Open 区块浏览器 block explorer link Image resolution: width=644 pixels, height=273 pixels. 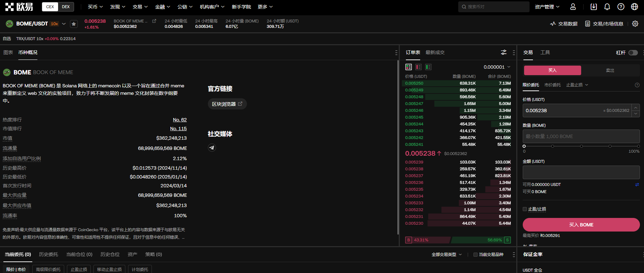pyautogui.click(x=227, y=104)
